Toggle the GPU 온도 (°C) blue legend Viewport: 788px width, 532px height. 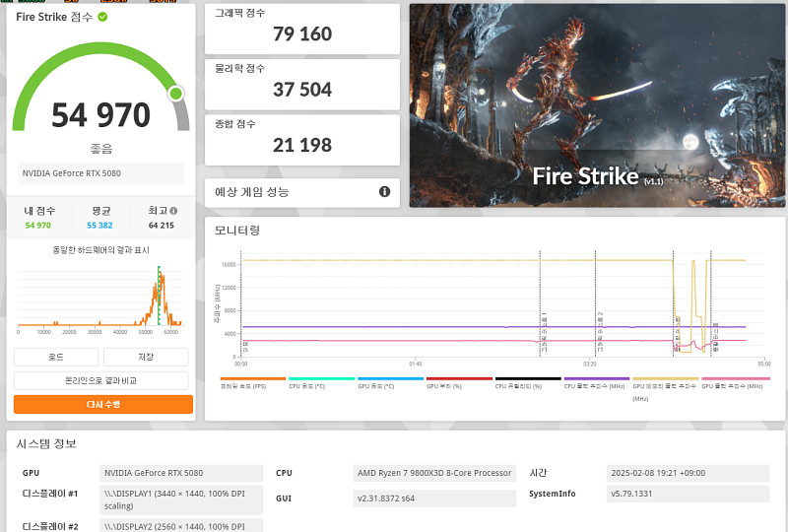click(x=390, y=384)
